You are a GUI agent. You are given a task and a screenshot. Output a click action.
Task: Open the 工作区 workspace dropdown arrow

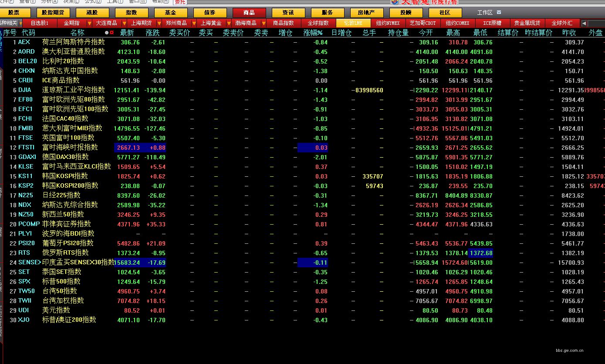click(x=499, y=13)
